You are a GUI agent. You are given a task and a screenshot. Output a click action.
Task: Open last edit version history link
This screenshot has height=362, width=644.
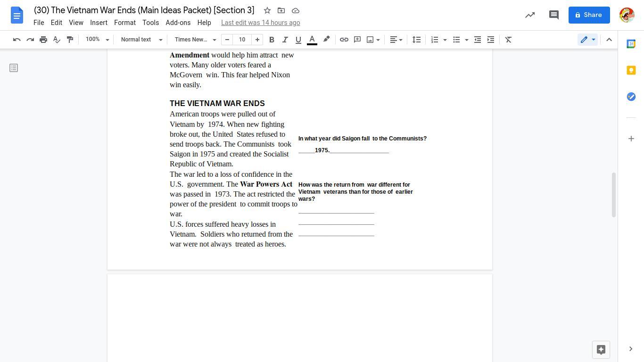(261, 23)
